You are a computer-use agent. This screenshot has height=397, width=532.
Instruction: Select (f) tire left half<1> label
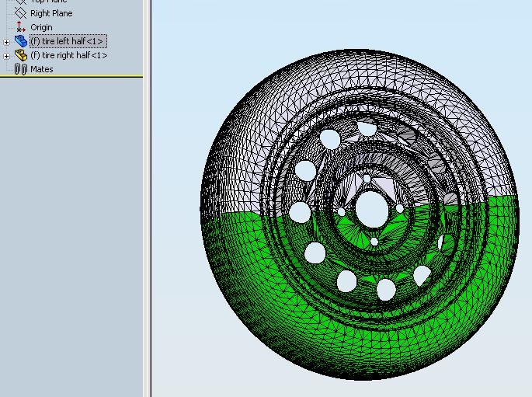tap(68, 41)
